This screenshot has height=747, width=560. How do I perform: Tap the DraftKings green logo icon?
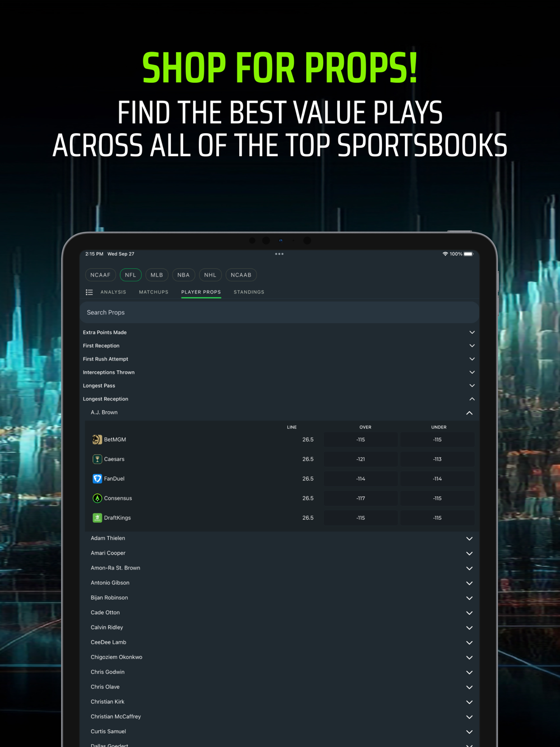(x=97, y=518)
